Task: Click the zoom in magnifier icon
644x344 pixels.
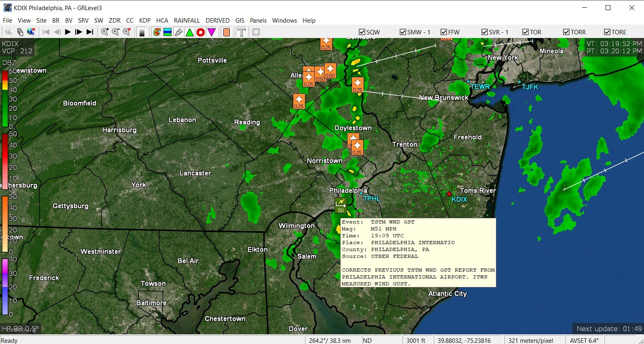Action: click(x=105, y=32)
